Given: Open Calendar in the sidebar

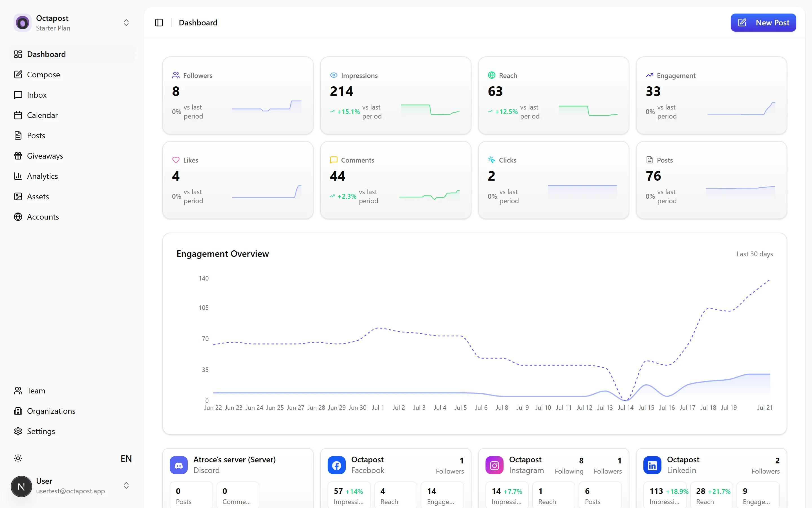Looking at the screenshot, I should click(x=72, y=115).
